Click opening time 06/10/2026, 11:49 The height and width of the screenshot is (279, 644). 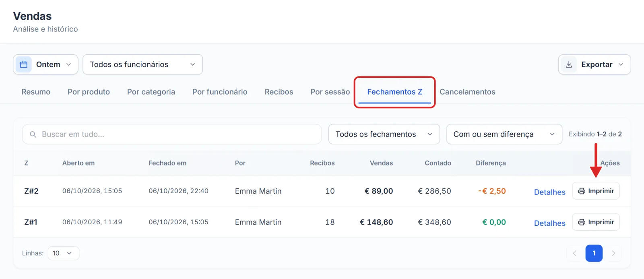[92, 222]
